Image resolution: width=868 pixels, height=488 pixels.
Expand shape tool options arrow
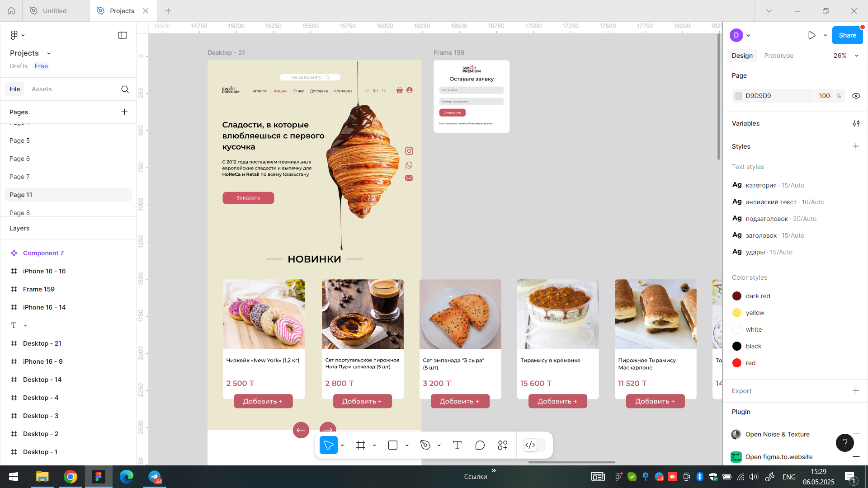click(x=407, y=446)
